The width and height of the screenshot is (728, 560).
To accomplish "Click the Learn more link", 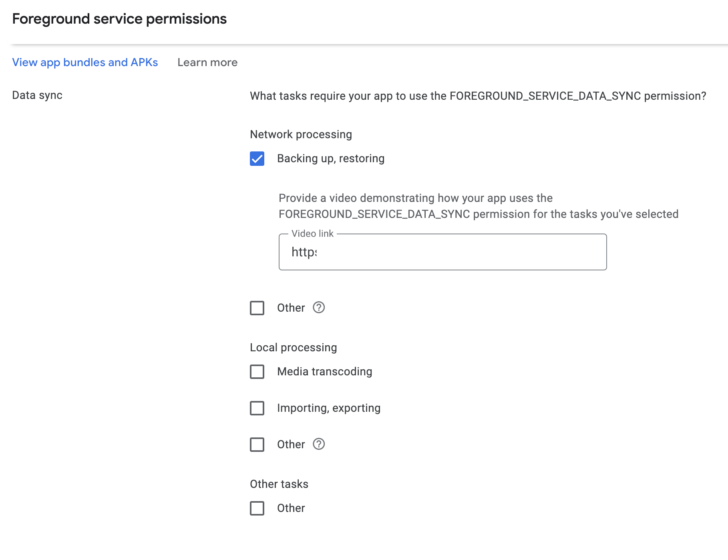I will (x=207, y=62).
